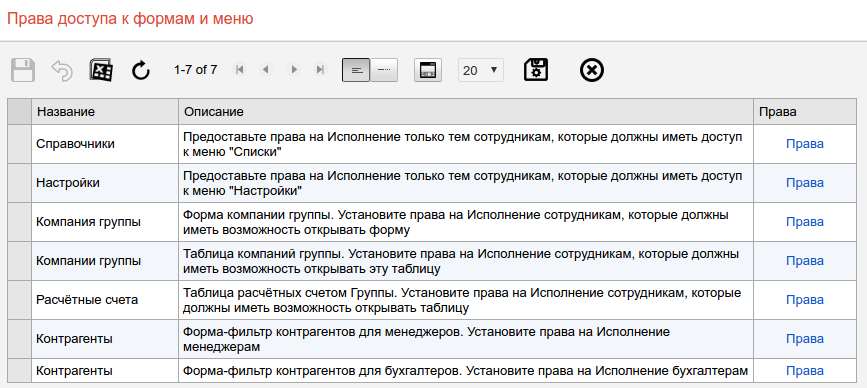
Task: Sort by Описание column header
Action: tap(466, 112)
